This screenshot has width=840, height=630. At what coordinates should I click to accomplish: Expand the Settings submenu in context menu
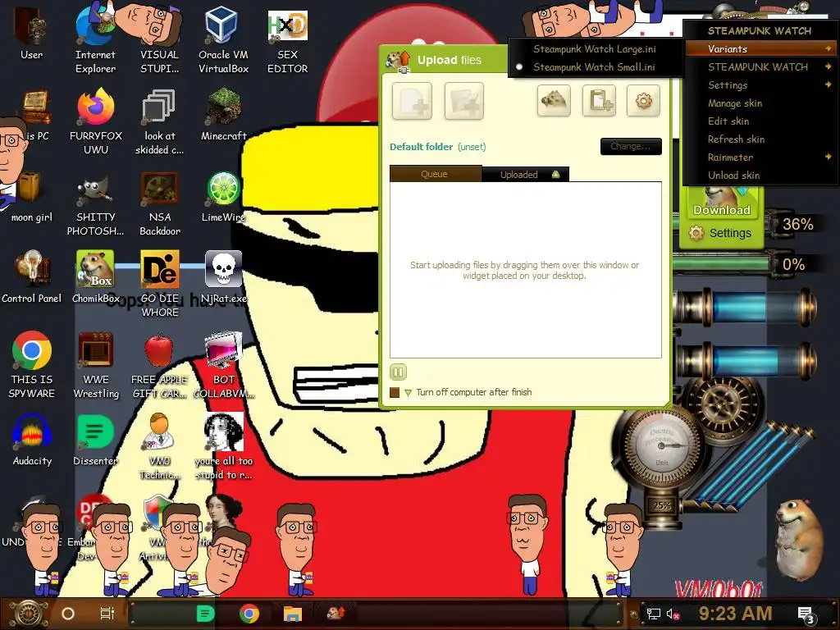pos(760,85)
